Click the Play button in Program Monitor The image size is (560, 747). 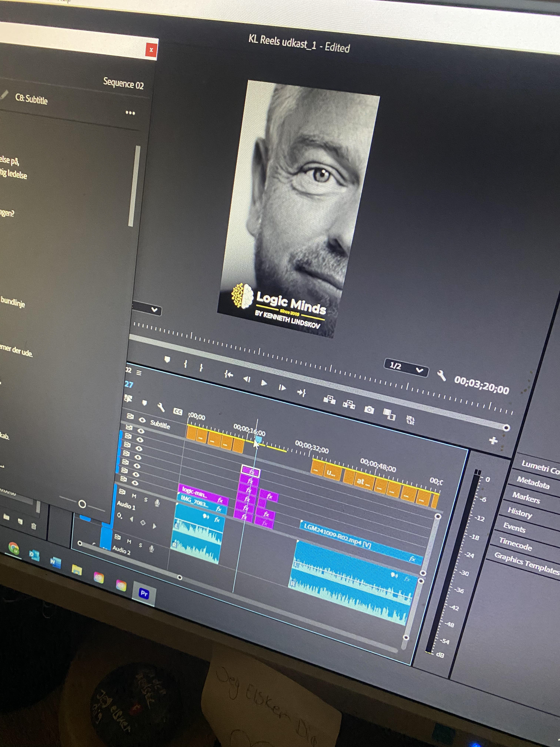click(x=264, y=383)
